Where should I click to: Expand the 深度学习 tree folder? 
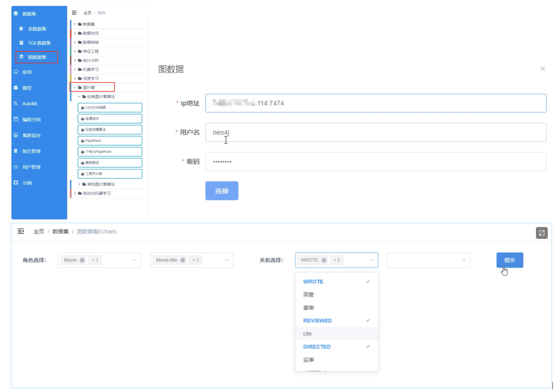tap(75, 78)
